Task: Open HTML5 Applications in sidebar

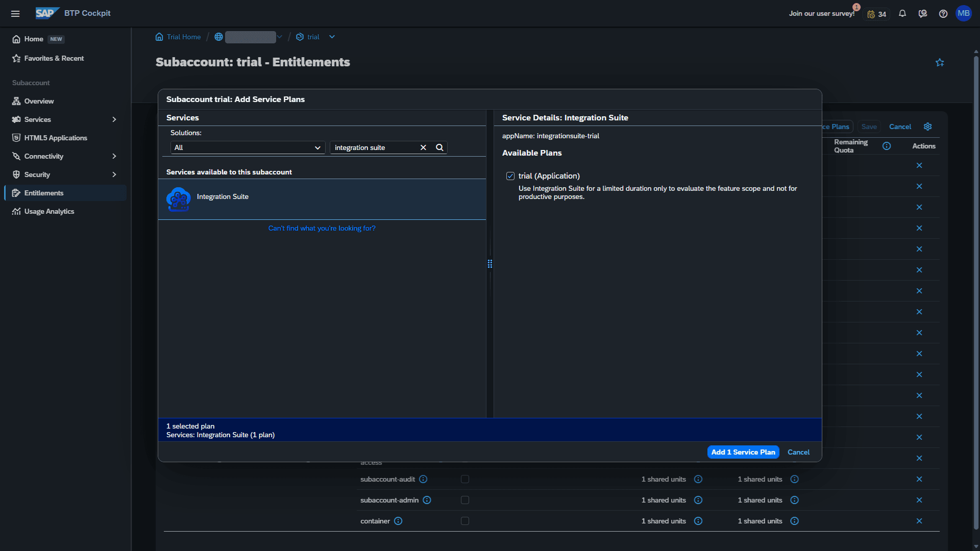Action: 56,138
